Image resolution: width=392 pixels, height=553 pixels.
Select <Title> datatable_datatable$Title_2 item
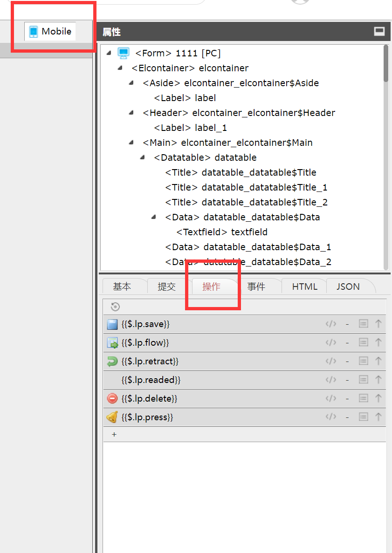[246, 202]
